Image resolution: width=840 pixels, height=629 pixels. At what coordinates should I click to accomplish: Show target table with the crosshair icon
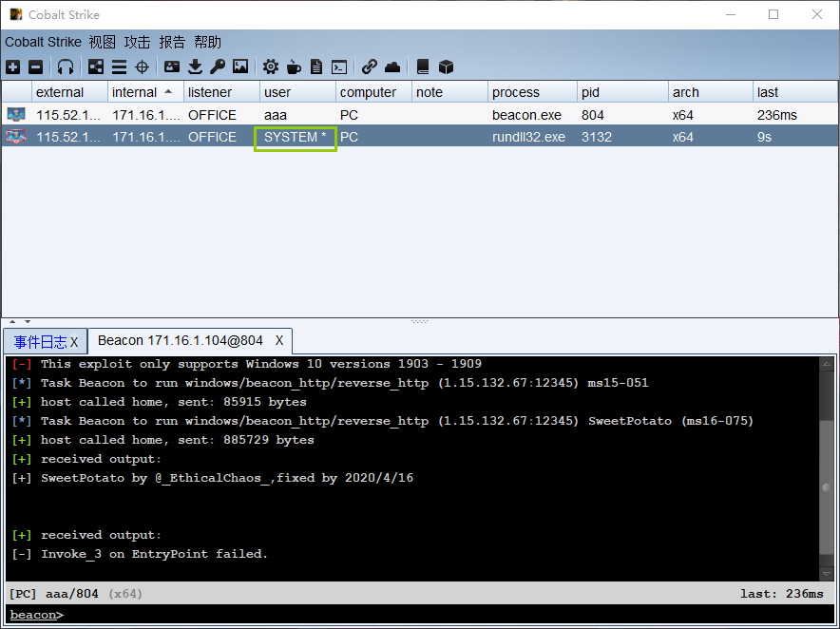point(142,67)
